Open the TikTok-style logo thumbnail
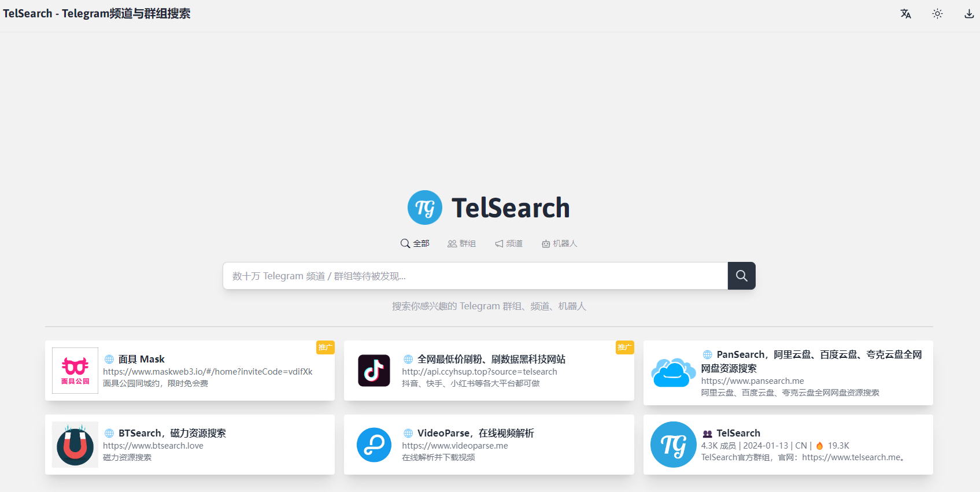This screenshot has height=492, width=980. (x=374, y=371)
